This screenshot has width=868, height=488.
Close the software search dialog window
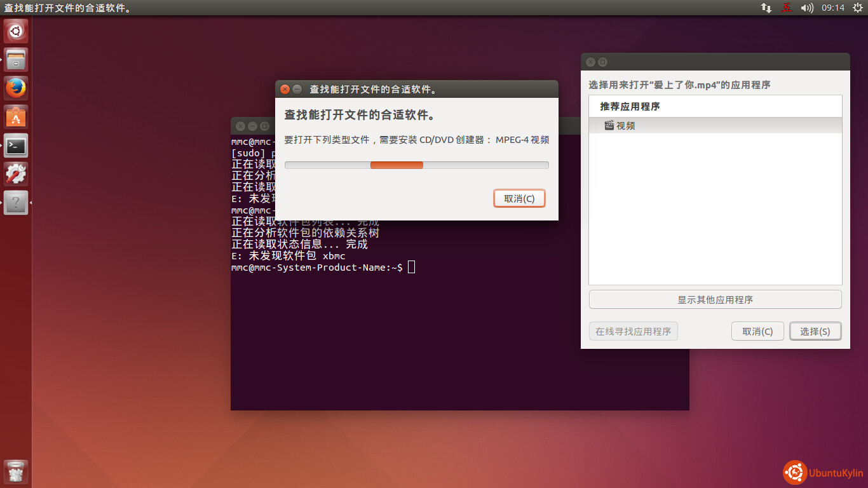pyautogui.click(x=285, y=90)
